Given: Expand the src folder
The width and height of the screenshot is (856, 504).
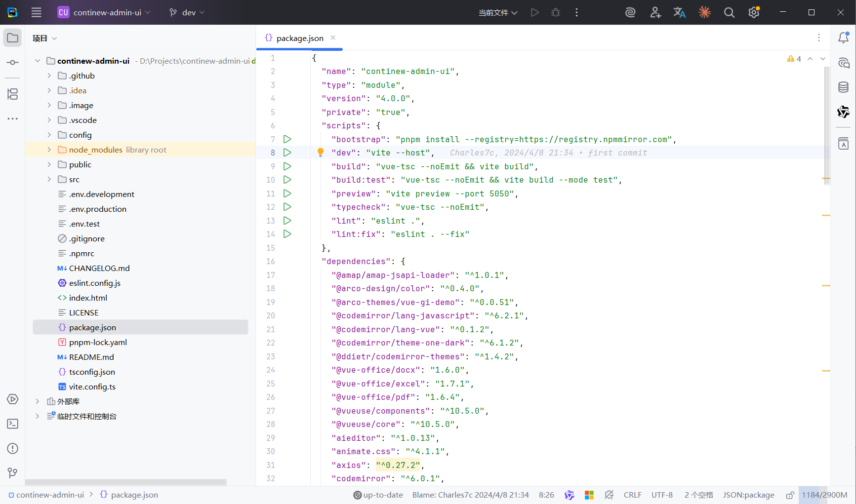Looking at the screenshot, I should click(49, 179).
